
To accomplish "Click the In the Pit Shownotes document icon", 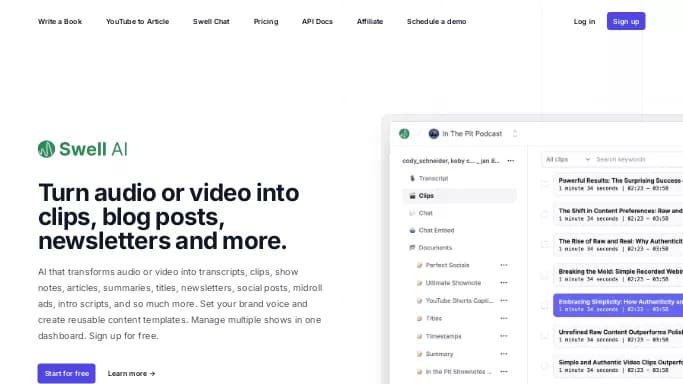I will click(x=419, y=372).
